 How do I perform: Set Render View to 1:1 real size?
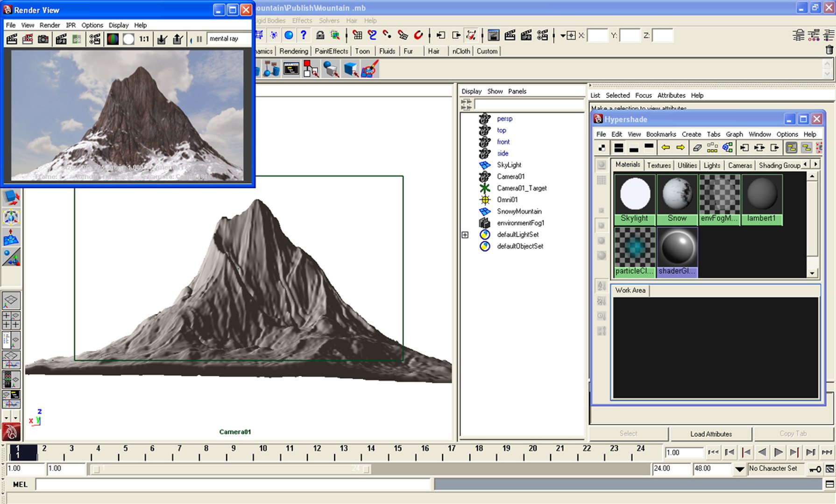click(x=144, y=39)
